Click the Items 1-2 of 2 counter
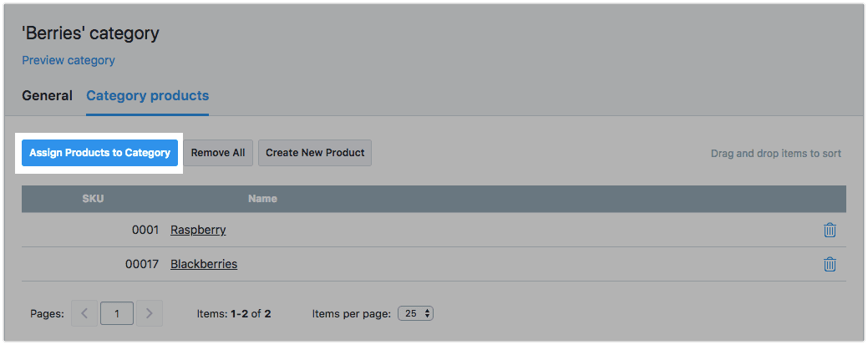 point(234,314)
